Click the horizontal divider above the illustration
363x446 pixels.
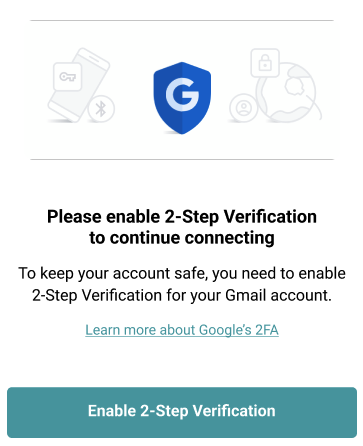coord(182,20)
